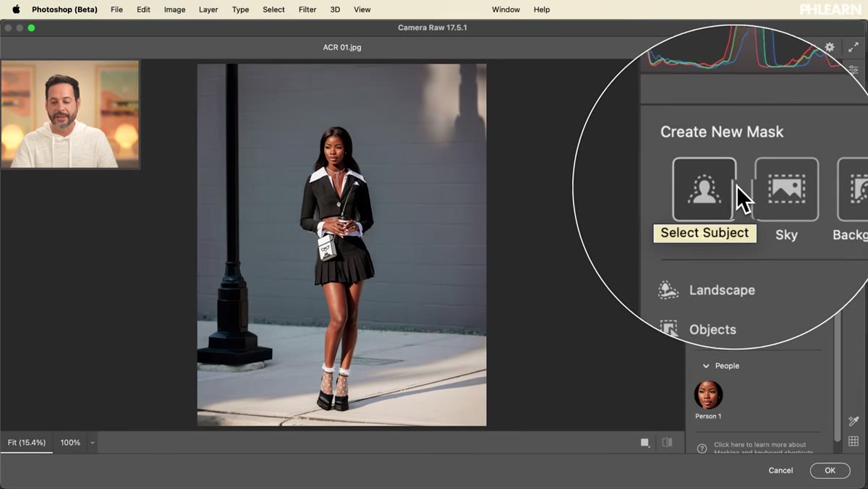Open the Edit sliders panel icon
868x489 pixels.
coord(854,70)
